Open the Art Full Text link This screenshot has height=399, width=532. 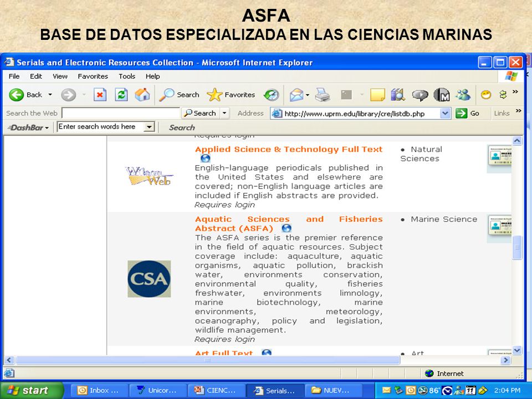tap(224, 353)
